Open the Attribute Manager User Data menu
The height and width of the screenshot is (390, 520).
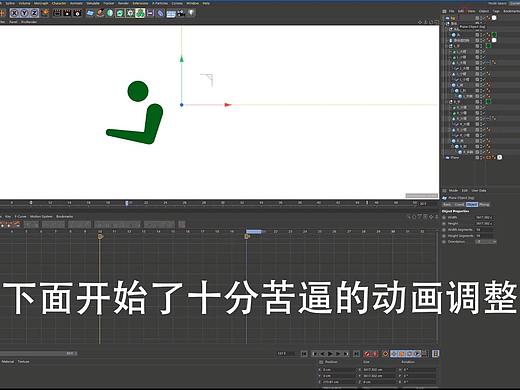479,191
